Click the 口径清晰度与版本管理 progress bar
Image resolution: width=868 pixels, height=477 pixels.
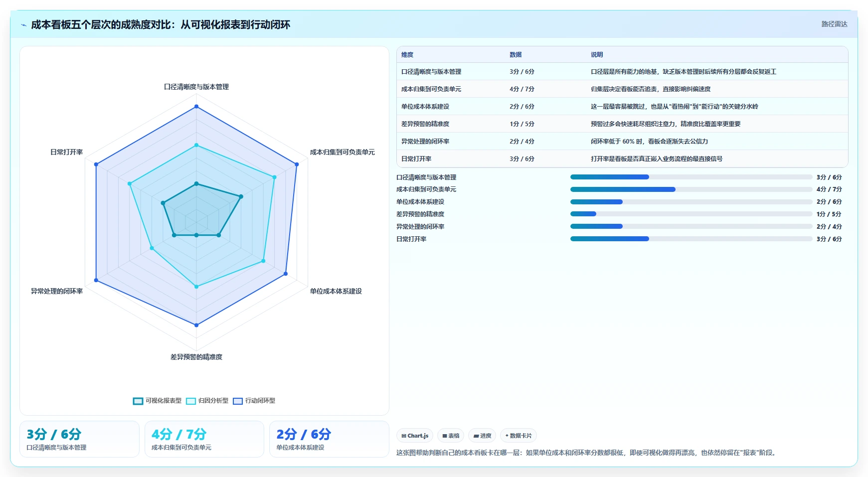click(692, 177)
